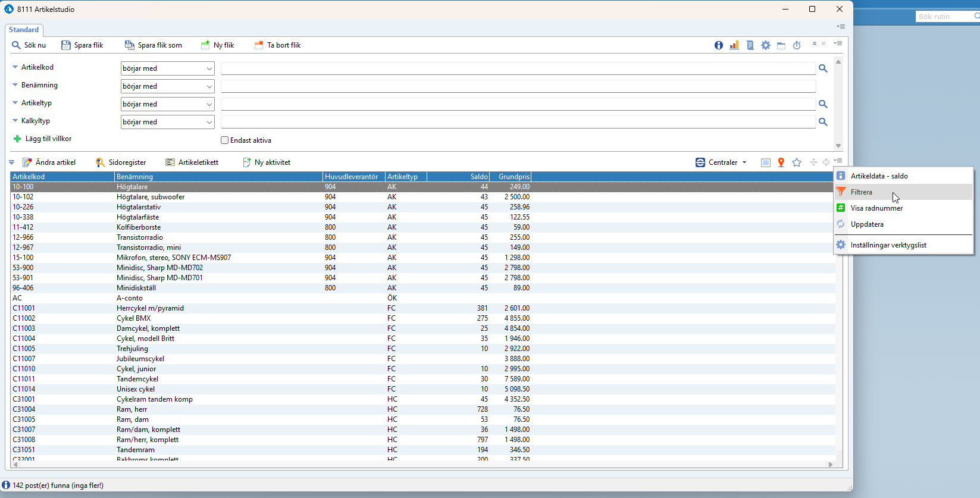Click the star favorites icon
The width and height of the screenshot is (980, 498).
797,162
